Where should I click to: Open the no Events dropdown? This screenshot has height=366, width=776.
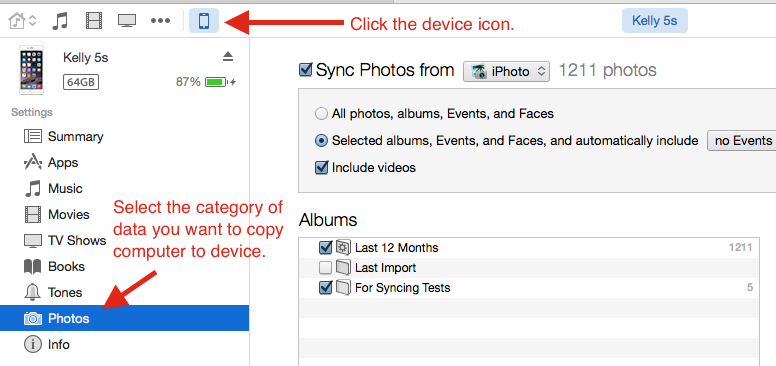pyautogui.click(x=742, y=141)
